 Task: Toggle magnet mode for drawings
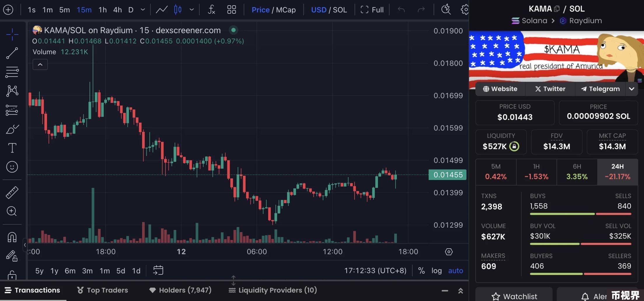coord(12,237)
